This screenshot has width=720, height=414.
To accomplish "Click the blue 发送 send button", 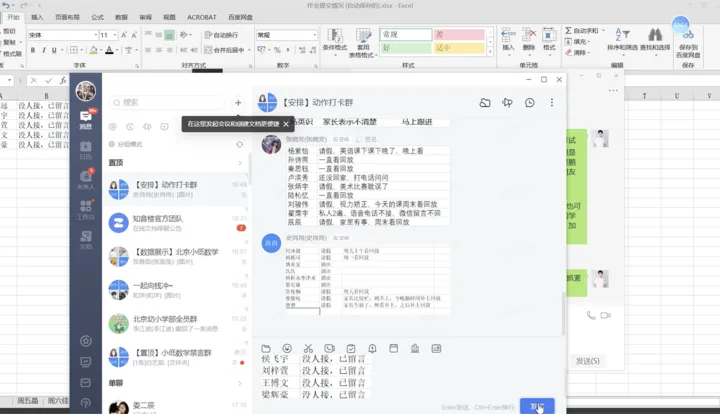I will pyautogui.click(x=537, y=406).
